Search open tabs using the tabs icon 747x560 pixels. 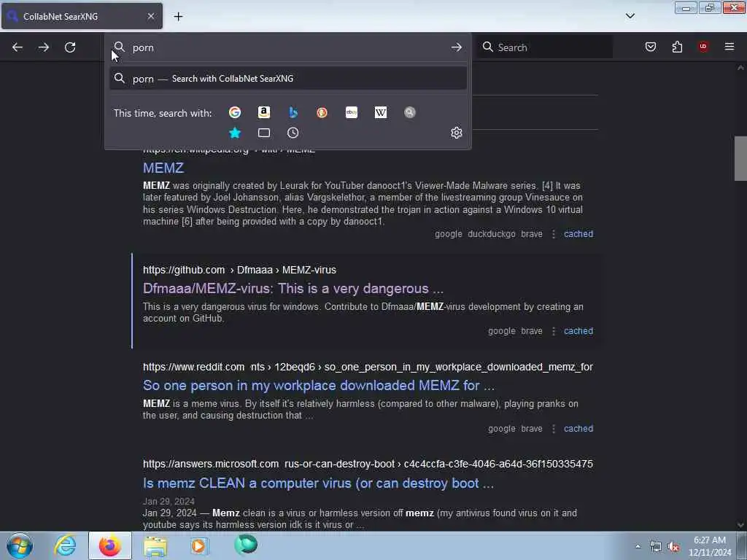[x=264, y=133]
